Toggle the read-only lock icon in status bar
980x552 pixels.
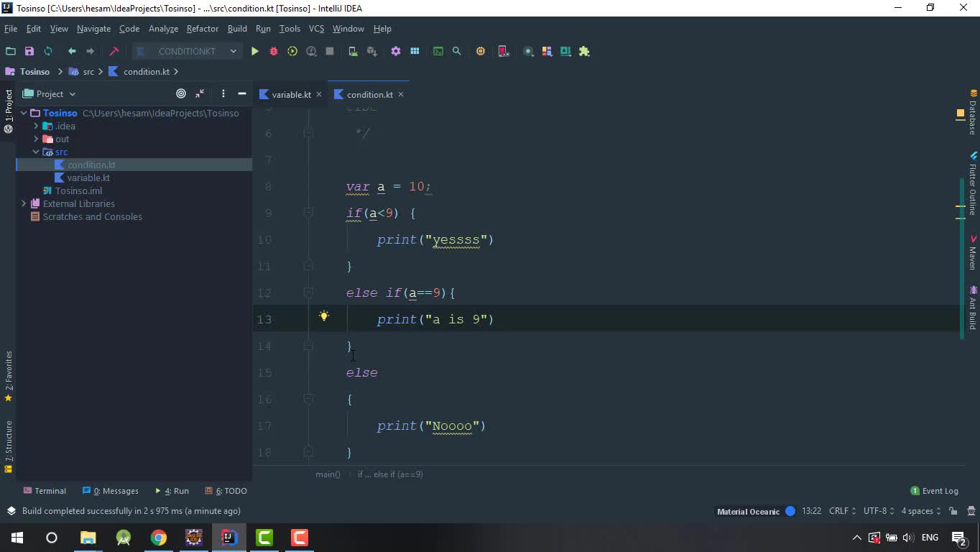pos(953,511)
